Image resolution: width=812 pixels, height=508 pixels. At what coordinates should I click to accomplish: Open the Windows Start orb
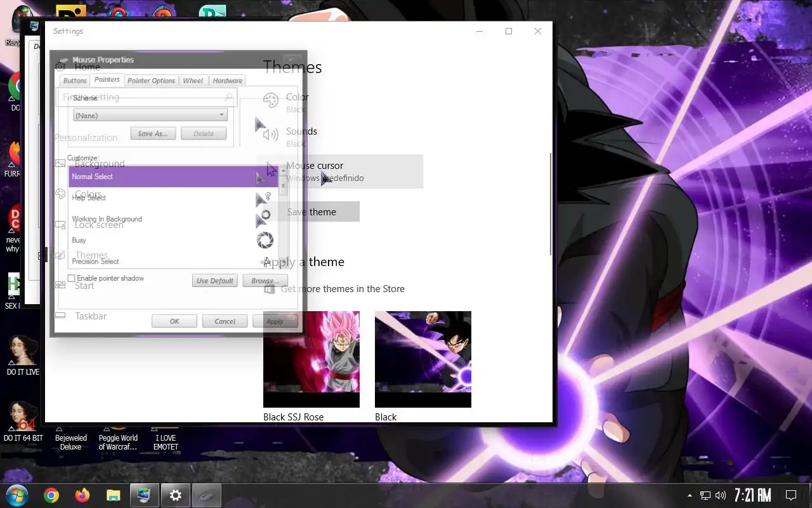point(16,495)
